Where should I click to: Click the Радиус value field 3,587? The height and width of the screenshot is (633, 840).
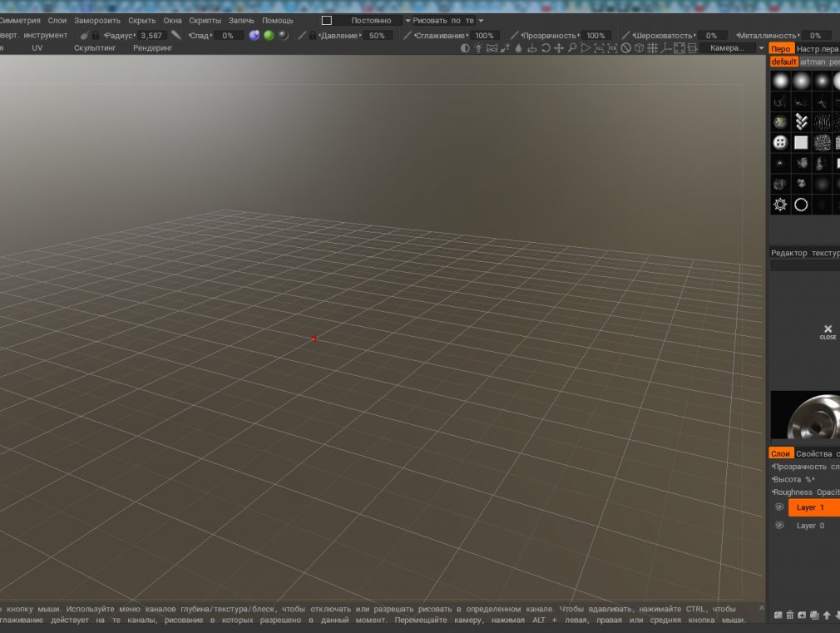click(x=151, y=36)
